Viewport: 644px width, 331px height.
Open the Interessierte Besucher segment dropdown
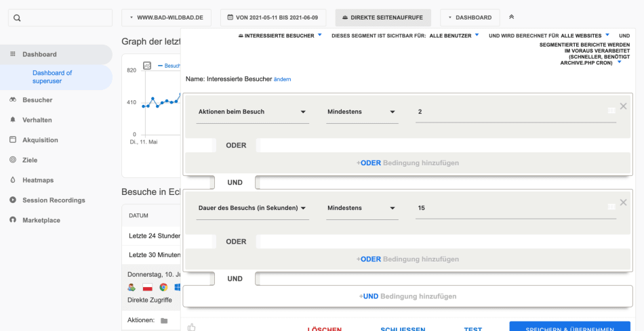coord(280,36)
